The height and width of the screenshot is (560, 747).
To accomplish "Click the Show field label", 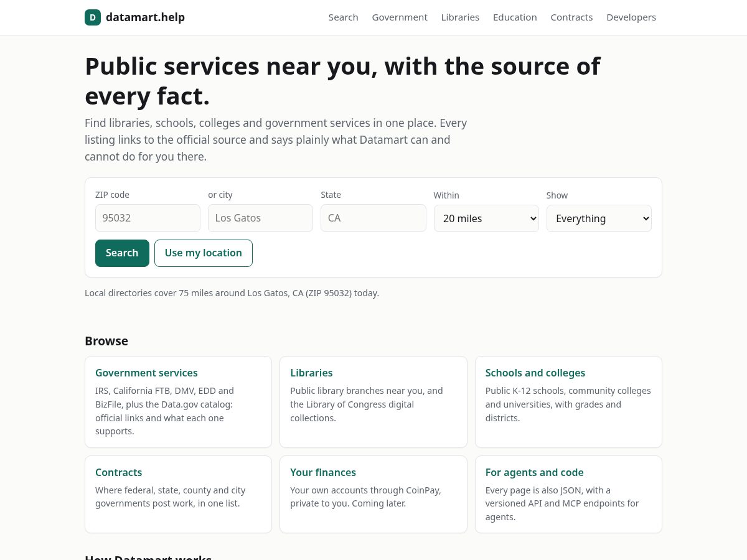I will [x=557, y=195].
